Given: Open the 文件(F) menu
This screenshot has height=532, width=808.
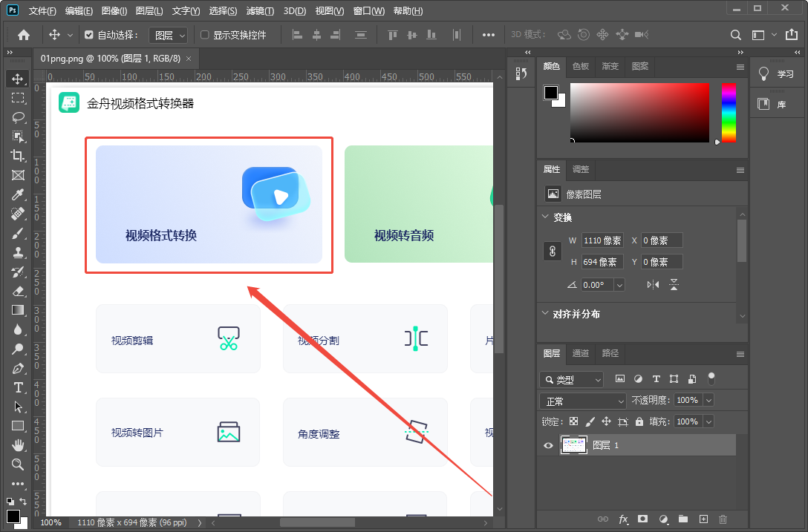Looking at the screenshot, I should tap(42, 11).
